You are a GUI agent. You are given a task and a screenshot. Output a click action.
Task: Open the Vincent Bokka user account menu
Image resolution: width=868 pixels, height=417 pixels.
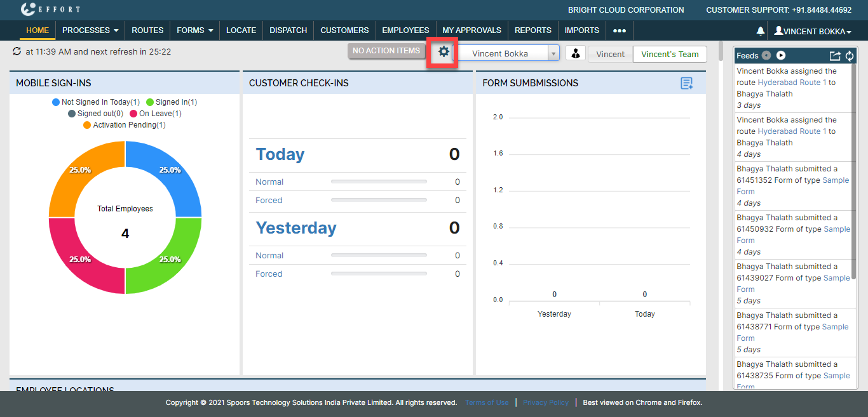pyautogui.click(x=812, y=31)
